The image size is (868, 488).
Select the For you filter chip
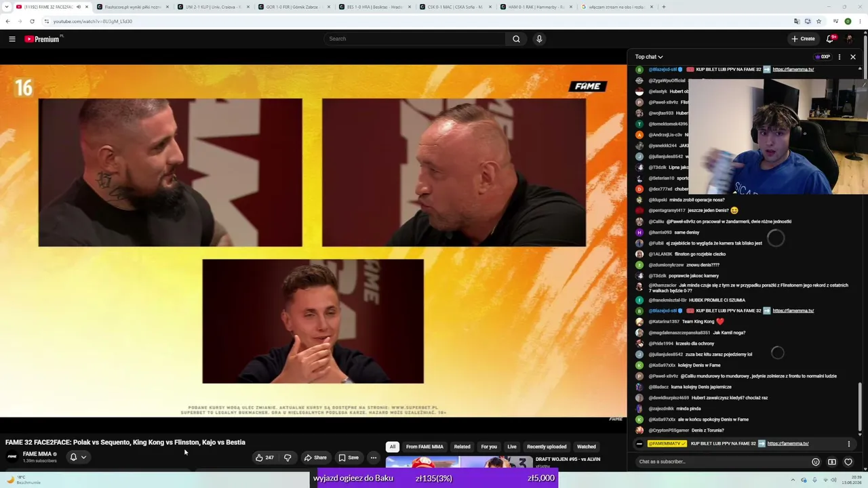pos(489,447)
